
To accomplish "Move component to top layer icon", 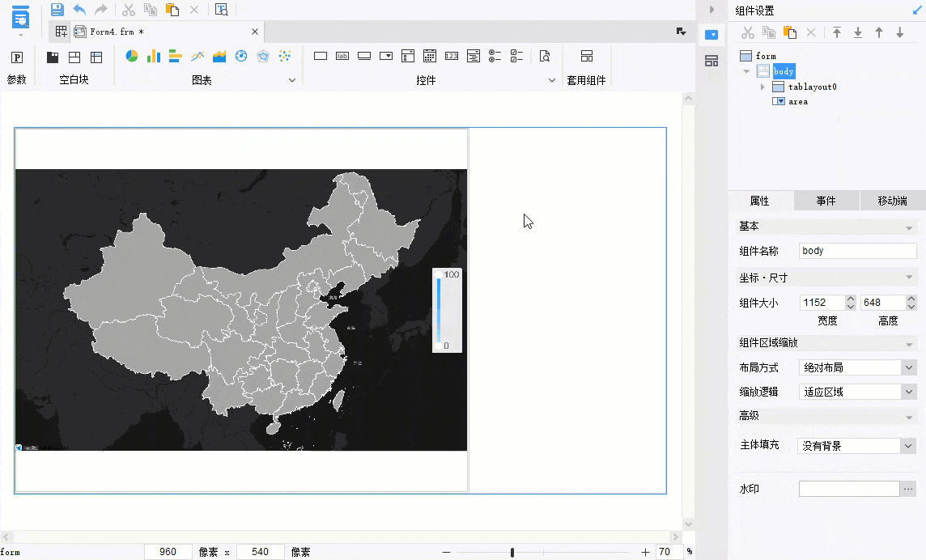I will [x=837, y=32].
